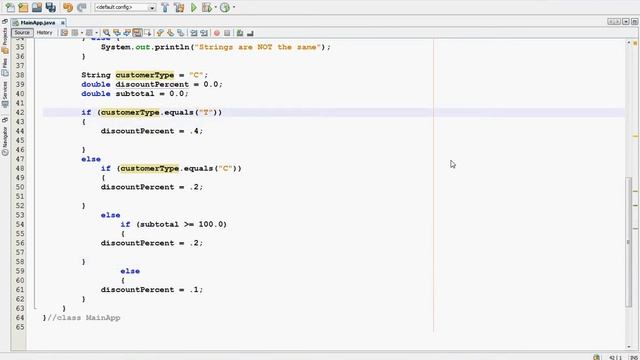The height and width of the screenshot is (360, 640).
Task: Uncomment selected lines icon
Action: (x=250, y=33)
